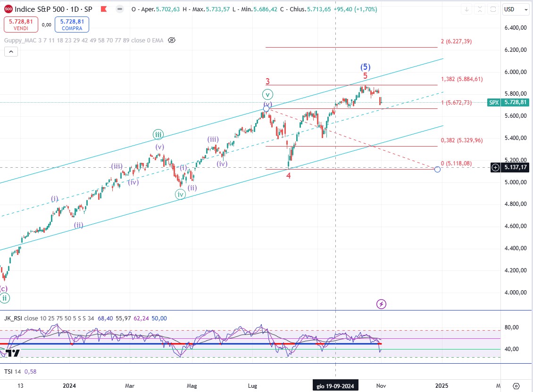The height and width of the screenshot is (392, 533).
Task: Click Mar on the time axis
Action: pyautogui.click(x=130, y=386)
